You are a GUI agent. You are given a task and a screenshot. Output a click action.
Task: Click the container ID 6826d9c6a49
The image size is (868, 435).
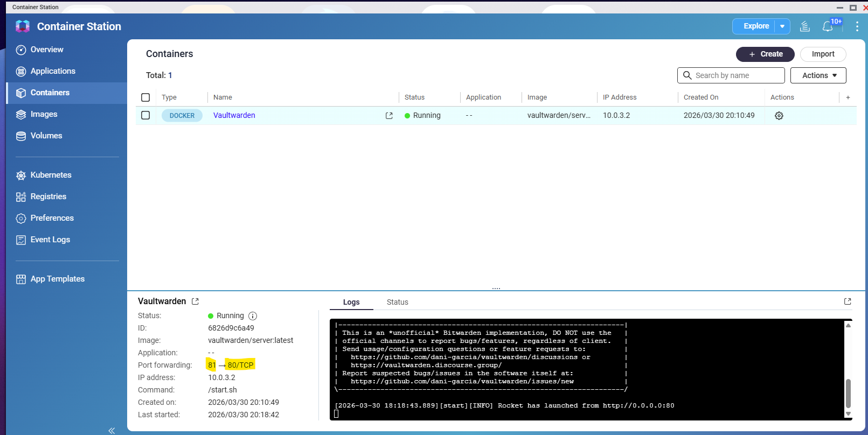point(231,328)
